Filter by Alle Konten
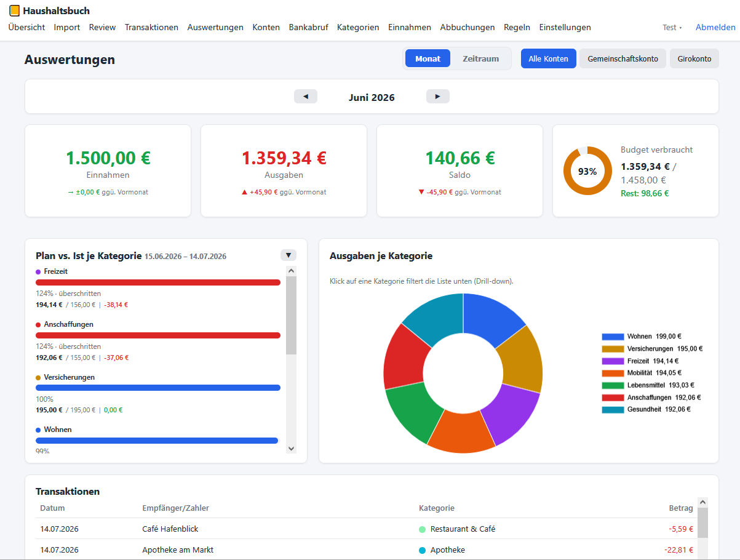Image resolution: width=740 pixels, height=560 pixels. click(x=549, y=58)
